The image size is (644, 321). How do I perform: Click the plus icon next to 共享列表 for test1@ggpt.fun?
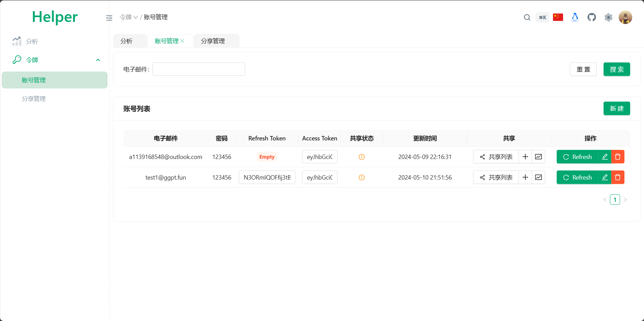click(525, 177)
